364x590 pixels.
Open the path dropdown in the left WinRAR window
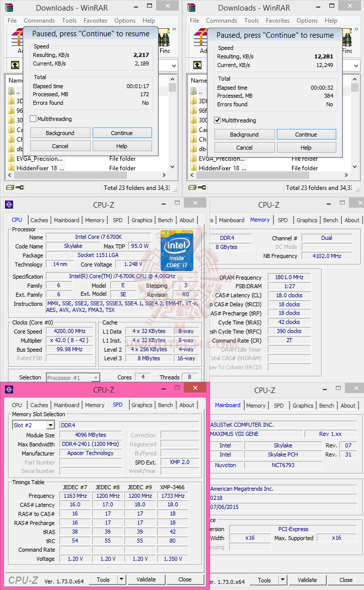point(174,66)
